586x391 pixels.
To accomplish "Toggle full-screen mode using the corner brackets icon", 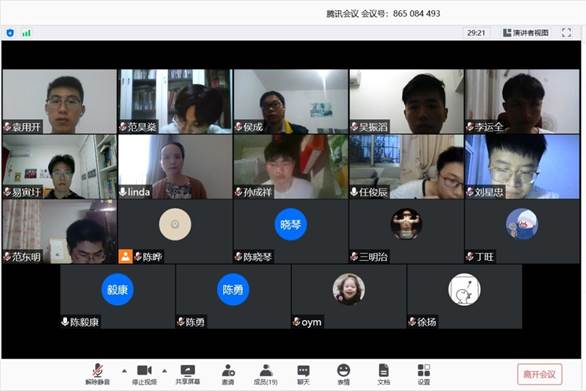I will tap(566, 33).
